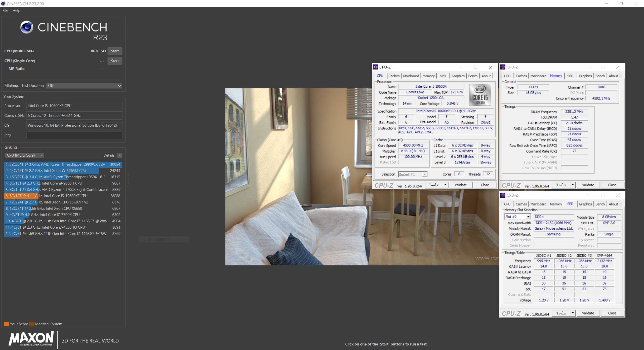Select the Threadripper 1950X ranking row
This screenshot has width=644, height=350.
[x=63, y=177]
